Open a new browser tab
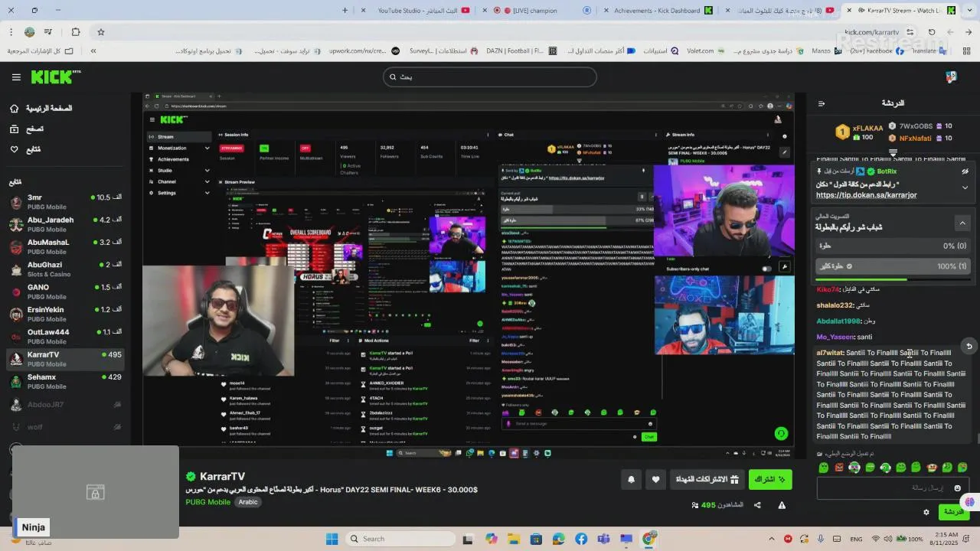The height and width of the screenshot is (551, 980). 345,11
